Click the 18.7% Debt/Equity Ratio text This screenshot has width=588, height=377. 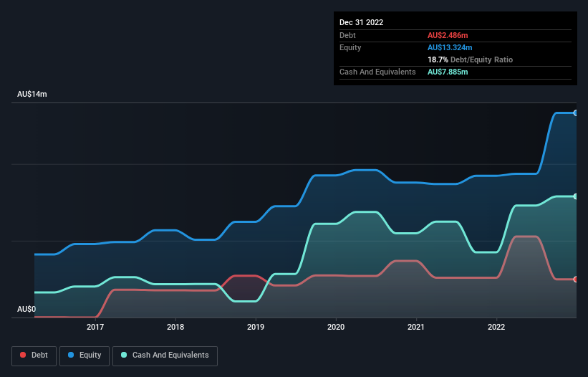point(471,59)
